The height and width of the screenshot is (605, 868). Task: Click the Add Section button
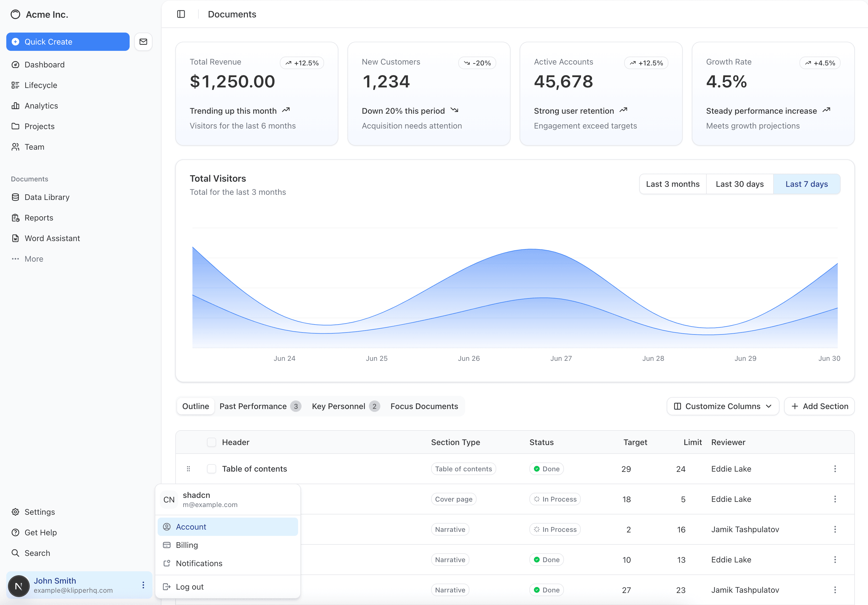pyautogui.click(x=819, y=406)
